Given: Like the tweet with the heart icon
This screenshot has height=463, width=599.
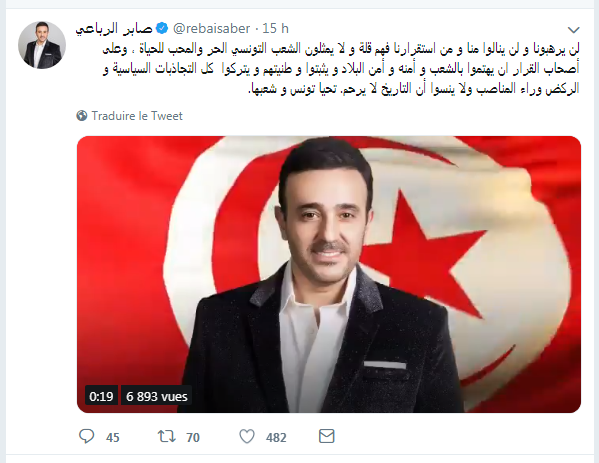Looking at the screenshot, I should click(247, 436).
